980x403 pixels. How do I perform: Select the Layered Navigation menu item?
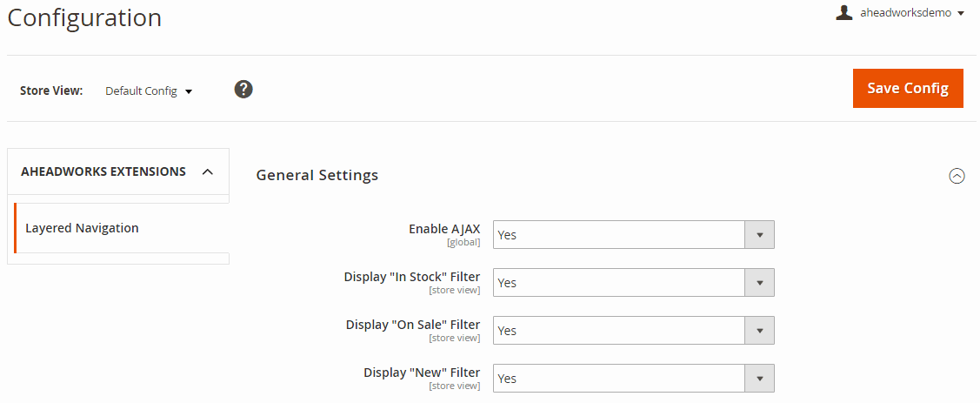pos(82,228)
